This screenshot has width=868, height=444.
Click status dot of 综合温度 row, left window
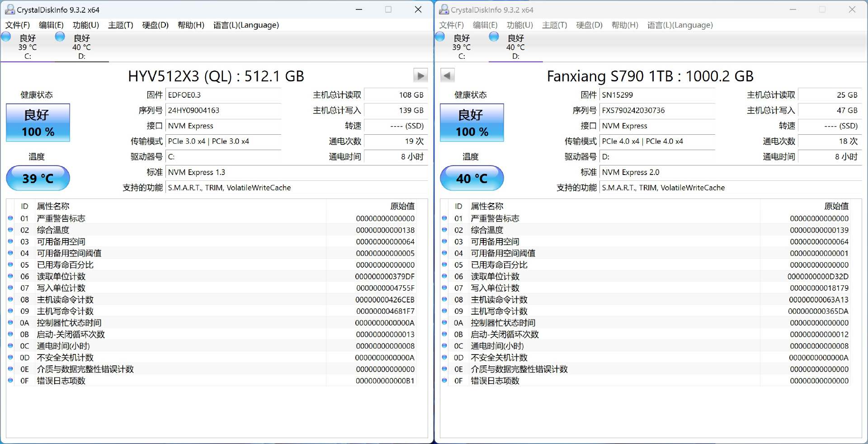tap(10, 230)
